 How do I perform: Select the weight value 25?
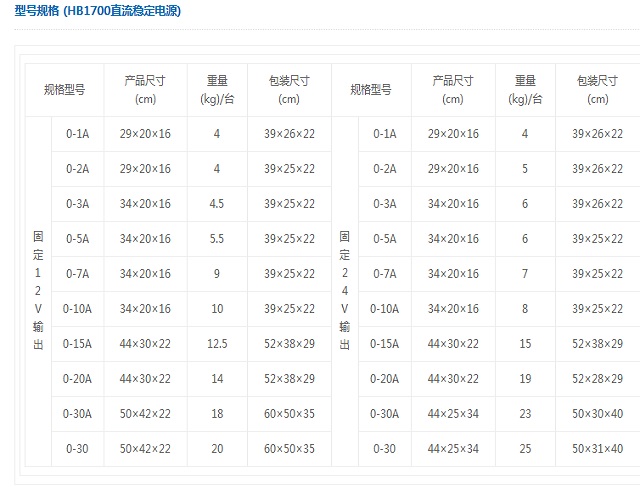[525, 449]
